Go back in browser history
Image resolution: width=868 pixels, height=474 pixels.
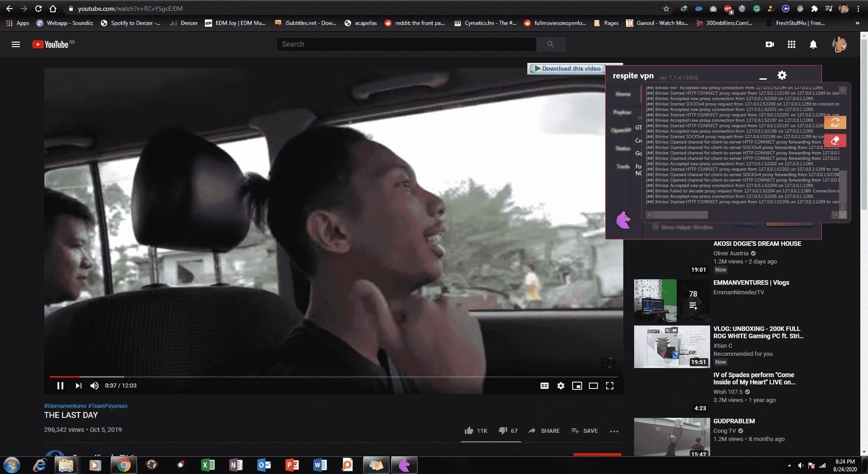click(x=9, y=9)
